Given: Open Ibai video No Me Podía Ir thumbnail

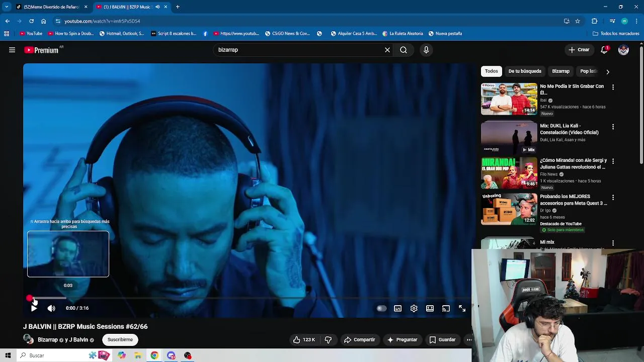Looking at the screenshot, I should tap(509, 99).
